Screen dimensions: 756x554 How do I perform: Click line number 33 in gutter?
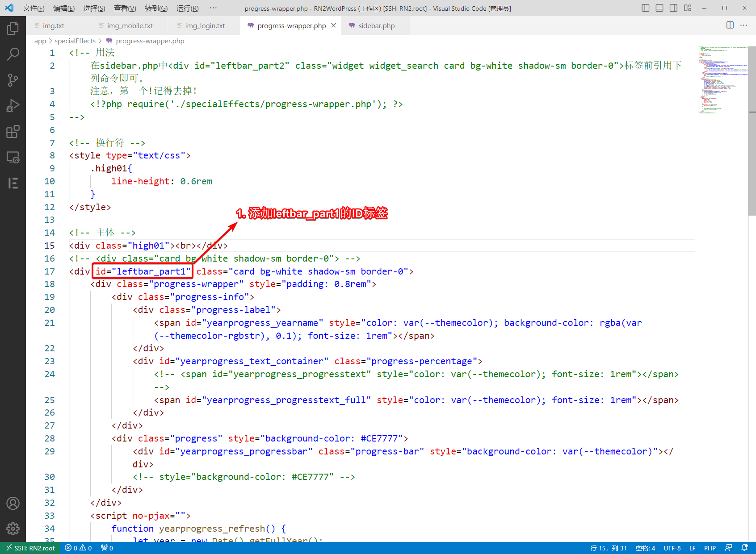click(x=50, y=516)
